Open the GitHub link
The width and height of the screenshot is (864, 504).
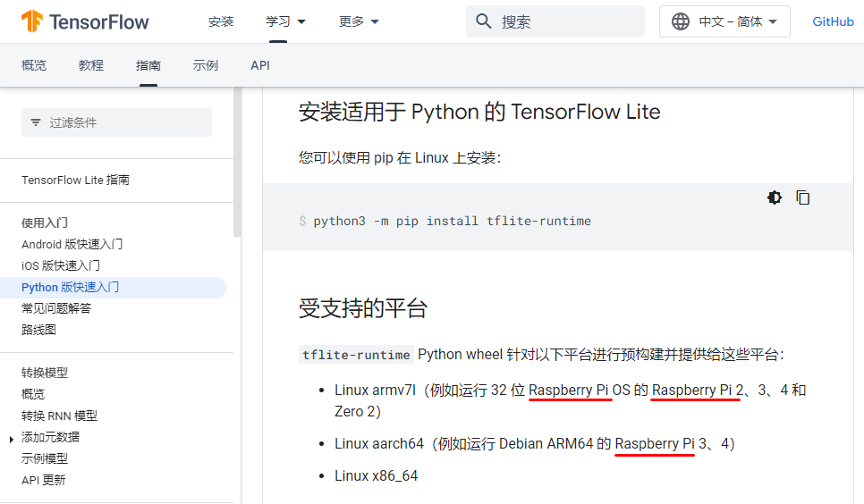tap(833, 21)
